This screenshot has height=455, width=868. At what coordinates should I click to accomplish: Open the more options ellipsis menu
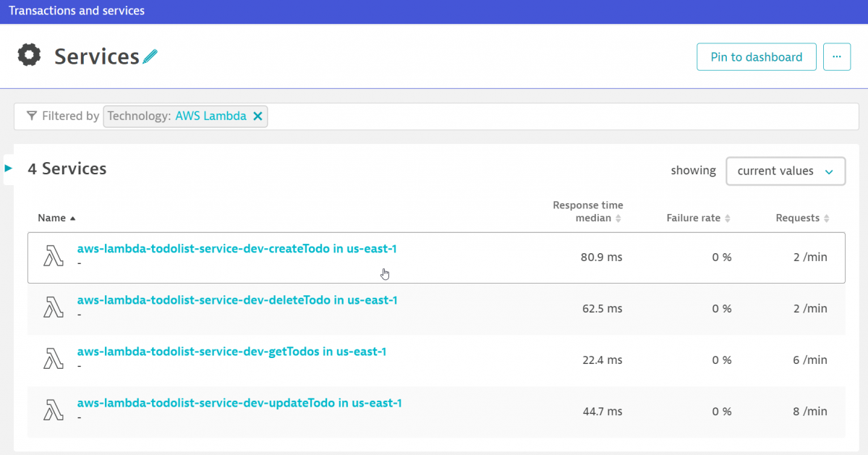click(x=837, y=56)
